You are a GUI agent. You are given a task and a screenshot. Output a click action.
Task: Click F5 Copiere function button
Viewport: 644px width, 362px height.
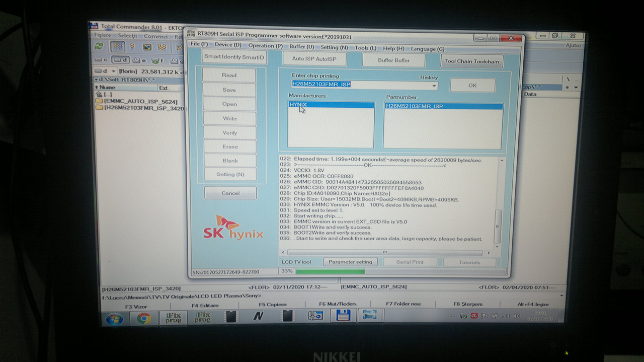point(272,305)
